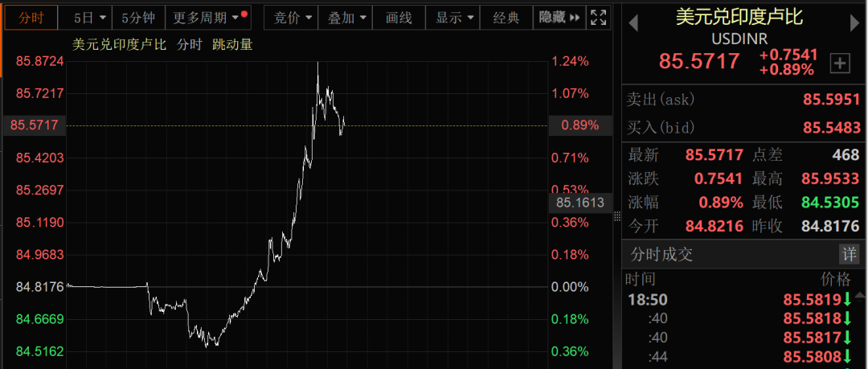Click the fullscreen expand icon
The height and width of the screenshot is (369, 868).
click(x=598, y=17)
